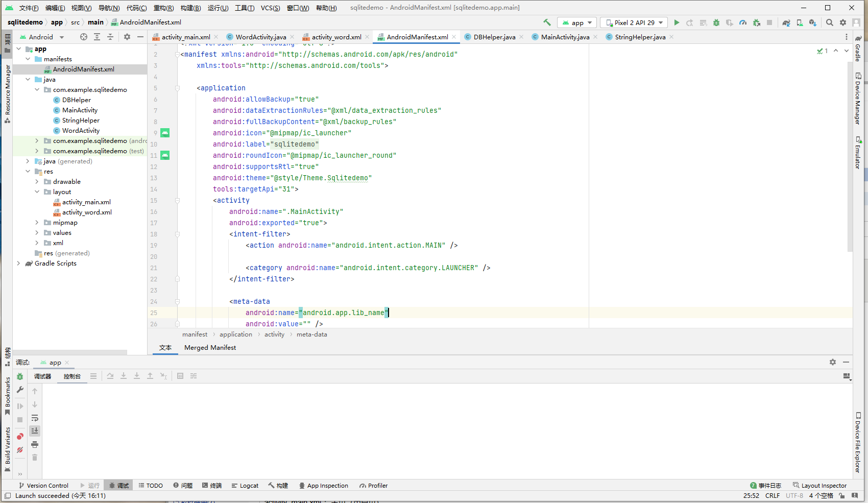This screenshot has width=868, height=503.
Task: Click Attach debugger to Android process icon
Action: pos(756,22)
